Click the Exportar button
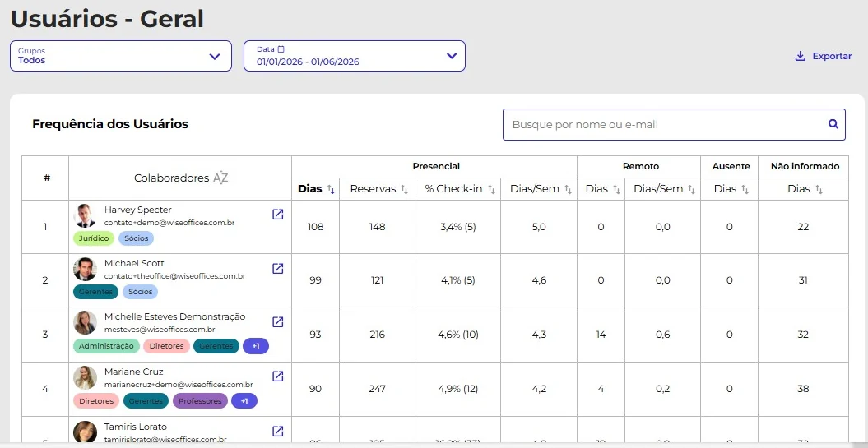This screenshot has height=448, width=868. (824, 56)
